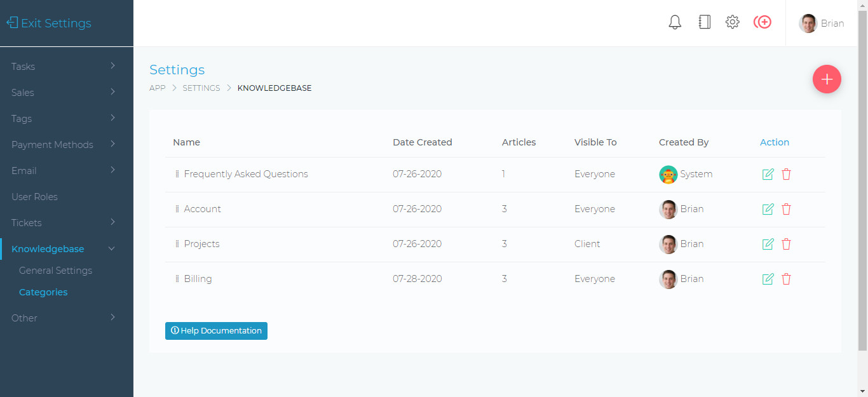The width and height of the screenshot is (868, 397).
Task: Delete the Account category
Action: coord(786,209)
